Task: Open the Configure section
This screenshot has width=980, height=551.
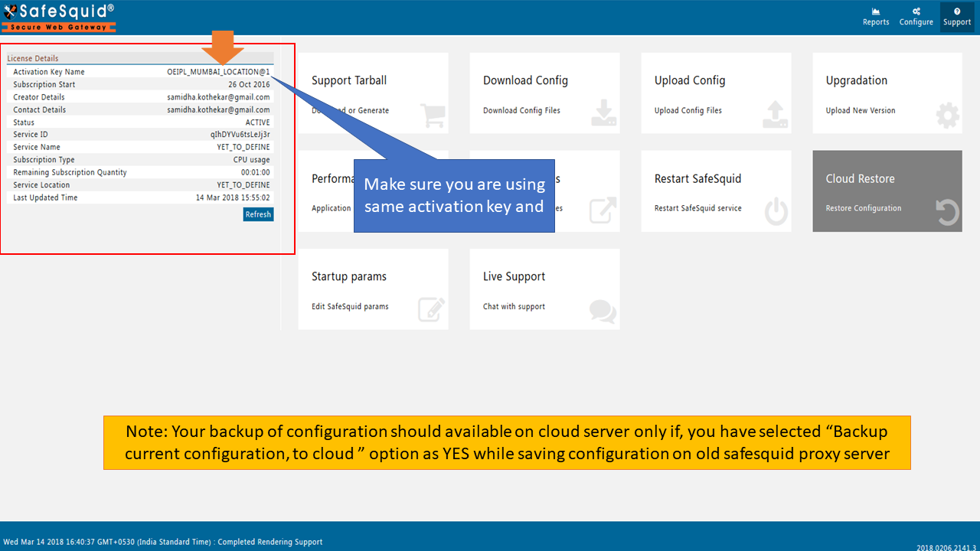Action: click(916, 17)
